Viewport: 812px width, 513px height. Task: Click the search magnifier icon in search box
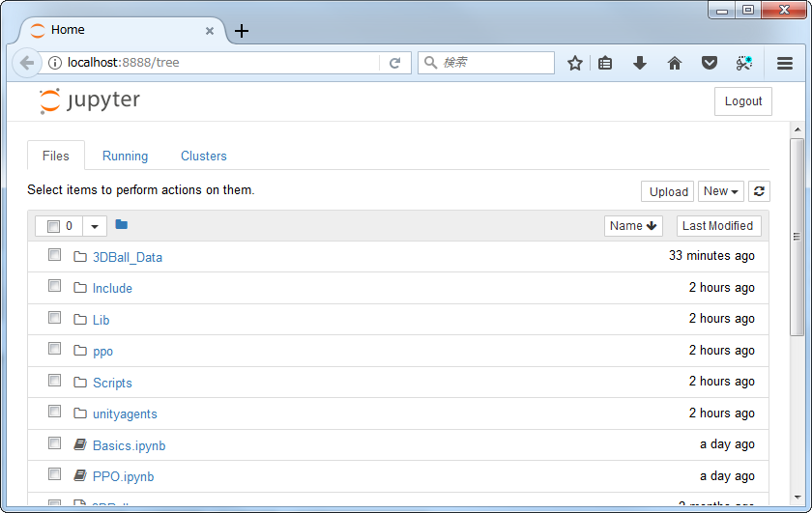pos(430,63)
